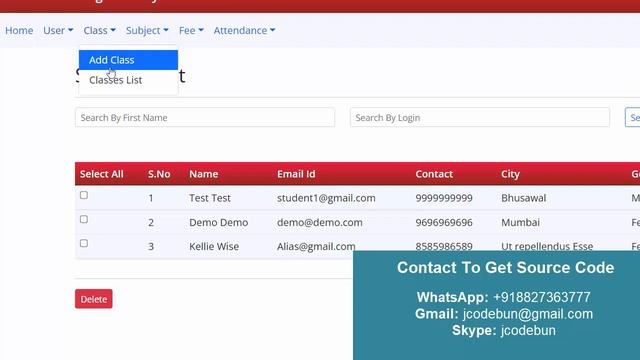Choose Add Class from the menu
The image size is (640, 360).
click(x=128, y=60)
